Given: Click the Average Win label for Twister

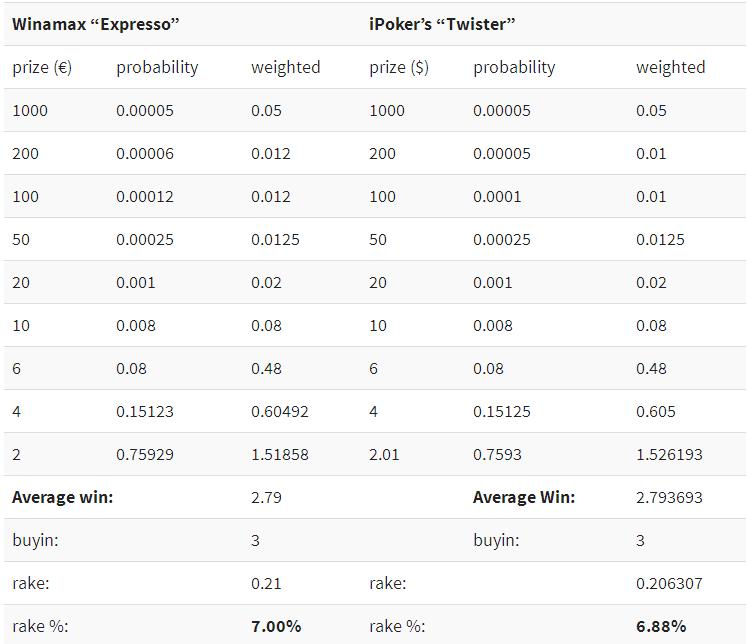Looking at the screenshot, I should (x=524, y=497).
